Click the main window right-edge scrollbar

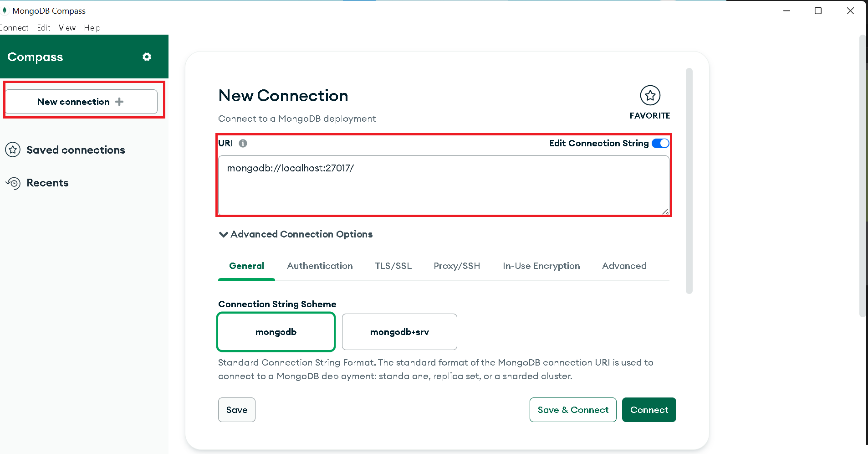click(x=863, y=175)
